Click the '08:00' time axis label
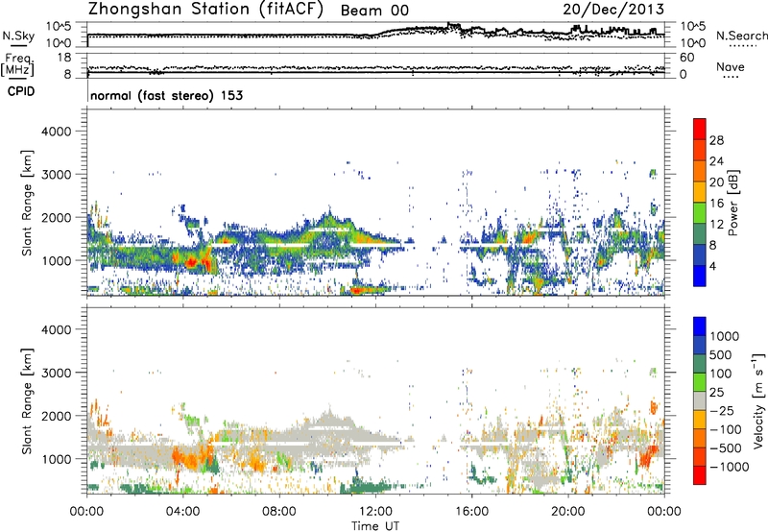This screenshot has height=532, width=768. click(279, 512)
